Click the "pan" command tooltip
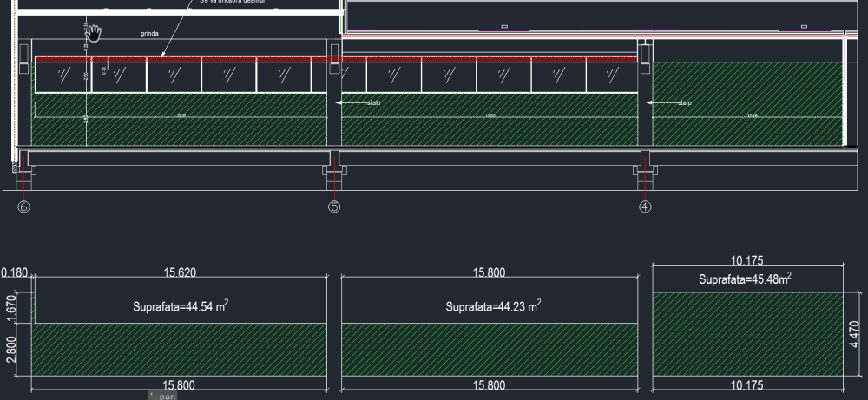Image resolution: width=868 pixels, height=400 pixels. click(x=163, y=396)
